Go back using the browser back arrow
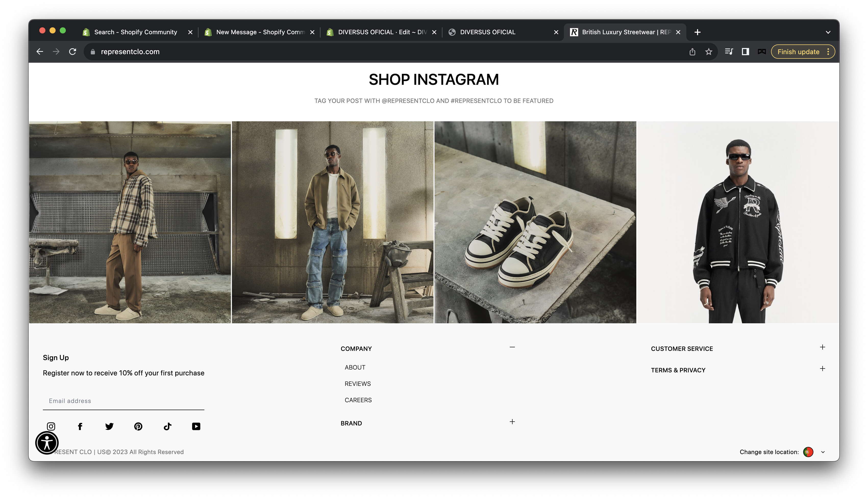868x499 pixels. (40, 52)
